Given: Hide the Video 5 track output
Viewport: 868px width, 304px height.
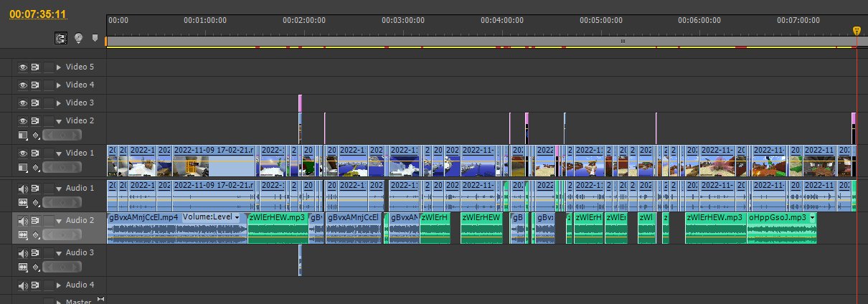Looking at the screenshot, I should tap(22, 67).
